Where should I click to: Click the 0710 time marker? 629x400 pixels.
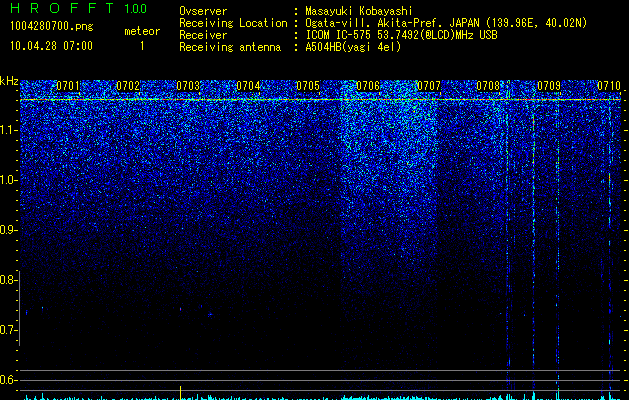[609, 86]
